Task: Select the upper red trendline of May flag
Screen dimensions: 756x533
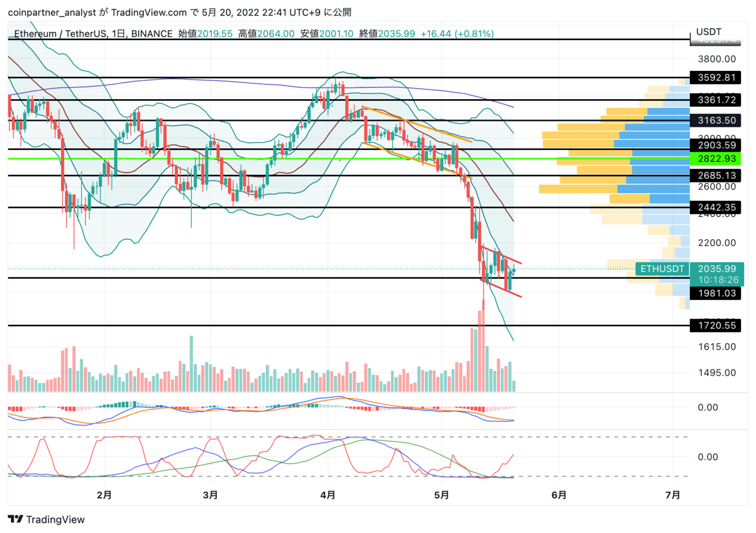Action: point(502,255)
